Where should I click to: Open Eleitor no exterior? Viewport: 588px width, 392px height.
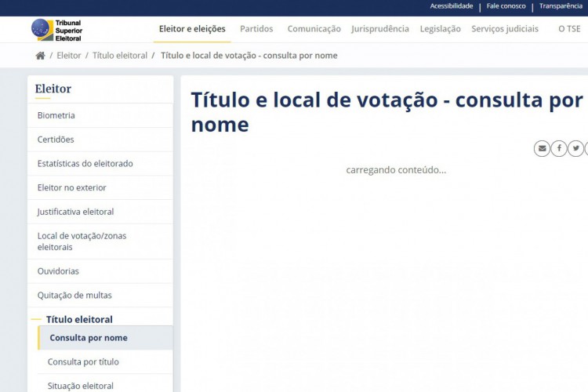click(100, 187)
